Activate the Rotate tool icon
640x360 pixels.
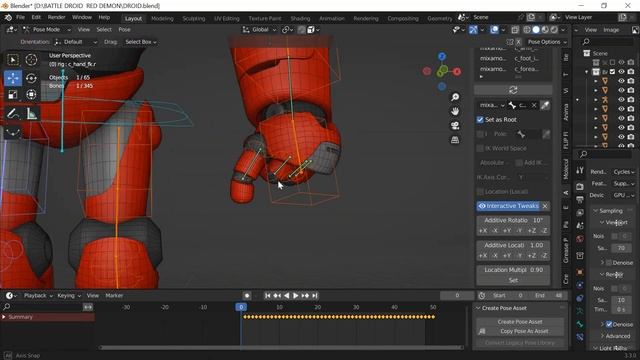coord(31,78)
